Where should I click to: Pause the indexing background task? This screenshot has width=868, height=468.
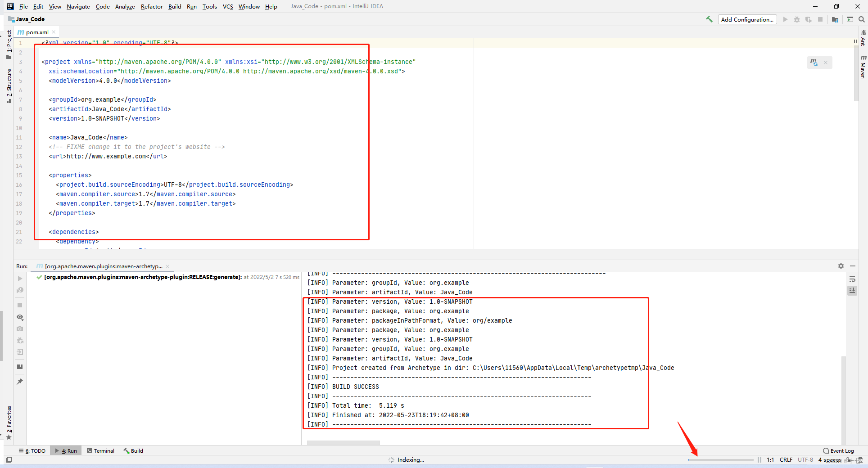point(759,460)
